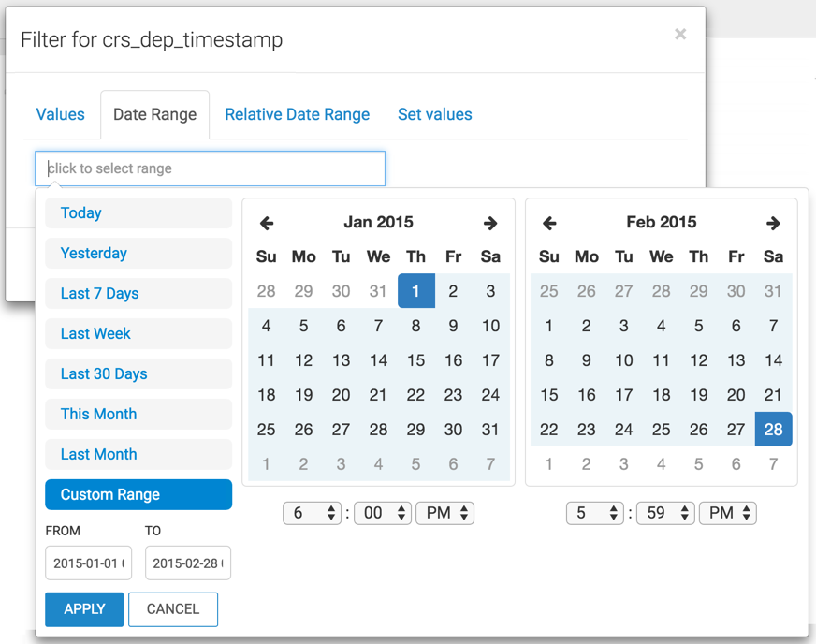Image resolution: width=816 pixels, height=644 pixels.
Task: Switch to the Set values tab
Action: 434,114
